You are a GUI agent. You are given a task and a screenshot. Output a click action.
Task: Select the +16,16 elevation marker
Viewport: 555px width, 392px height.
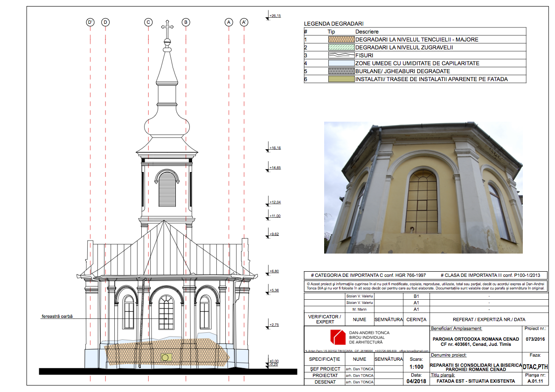tap(275, 148)
